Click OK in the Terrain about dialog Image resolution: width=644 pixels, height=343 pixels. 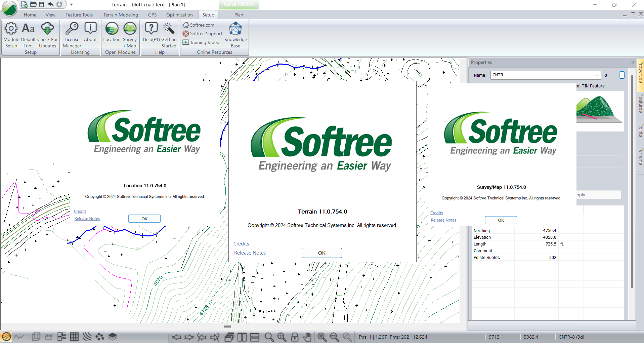coord(322,253)
